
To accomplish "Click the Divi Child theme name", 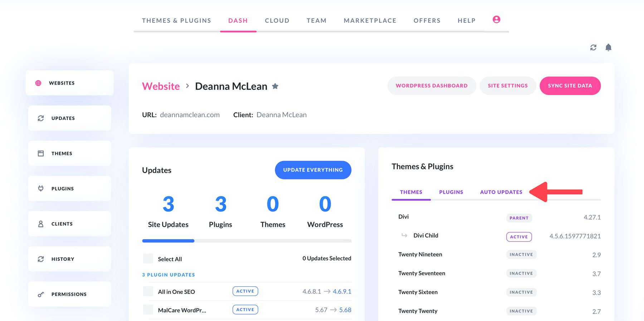I will (426, 236).
